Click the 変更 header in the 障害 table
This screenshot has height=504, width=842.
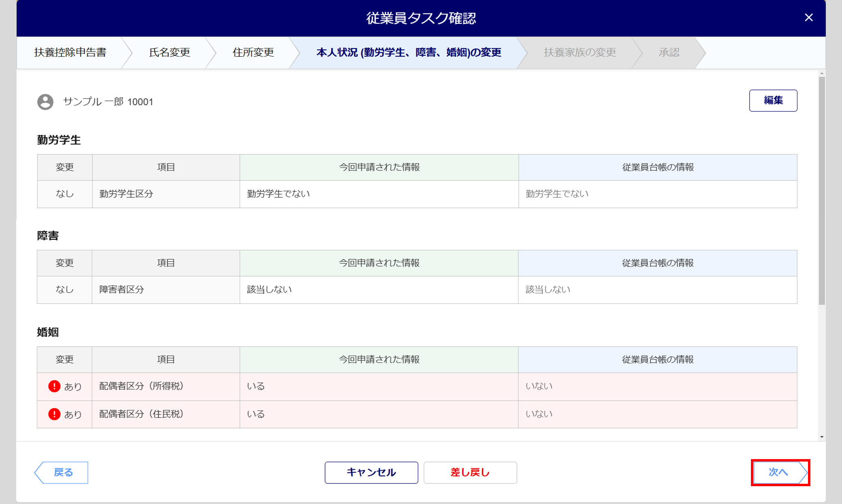[65, 263]
